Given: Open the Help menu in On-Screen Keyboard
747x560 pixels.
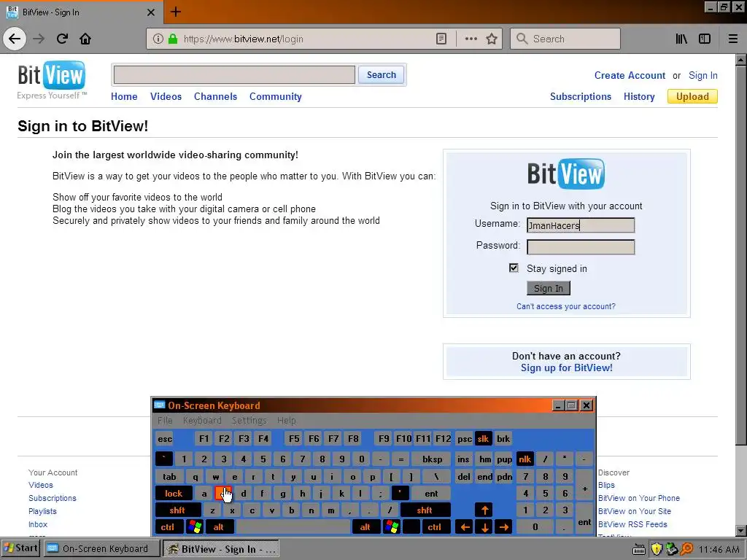Looking at the screenshot, I should coord(286,421).
